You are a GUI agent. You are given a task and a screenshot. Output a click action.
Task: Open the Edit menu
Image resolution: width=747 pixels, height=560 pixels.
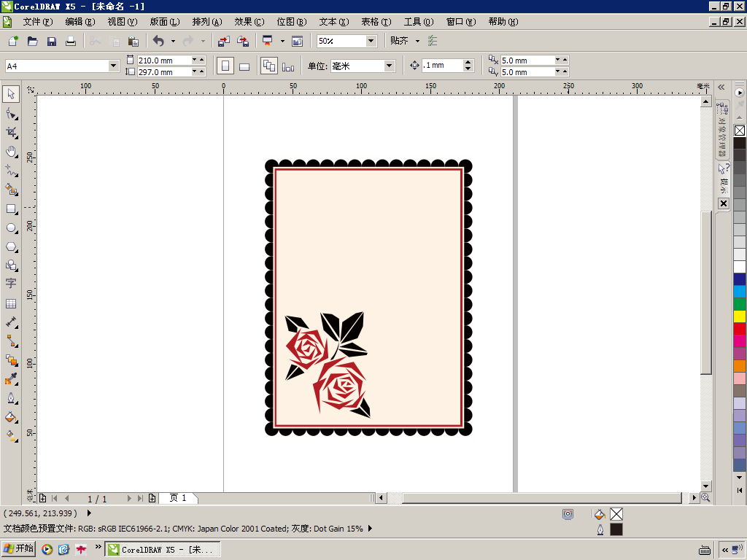[80, 22]
